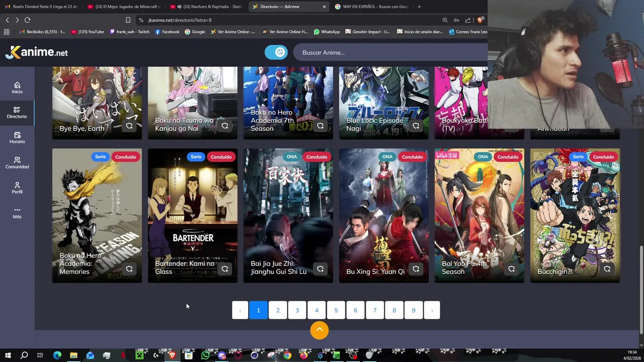Screen dimensions: 644x362
Task: Go to pagination page 4
Action: pos(316,310)
